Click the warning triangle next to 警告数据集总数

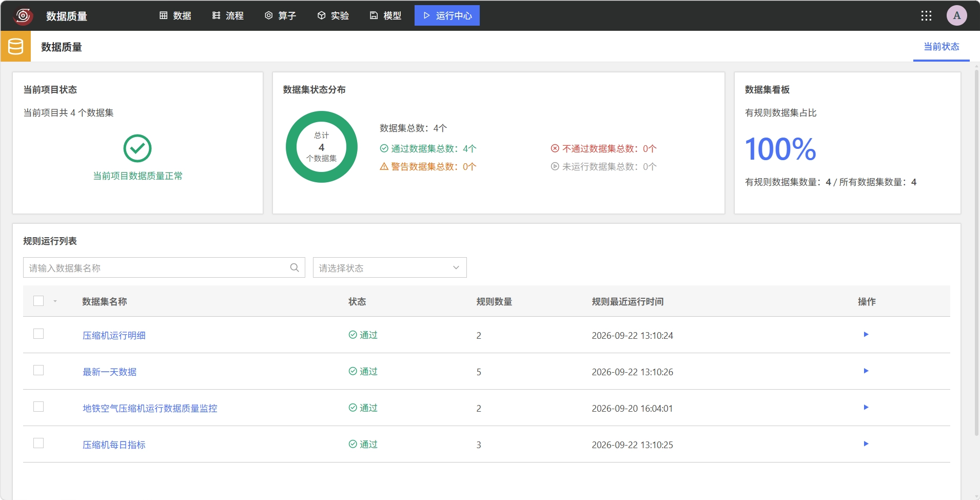[384, 166]
